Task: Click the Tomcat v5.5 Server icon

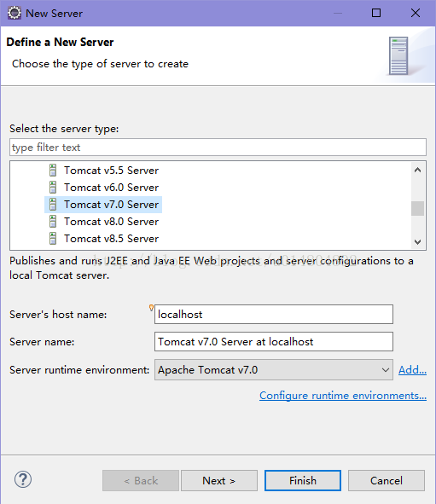Action: tap(53, 171)
